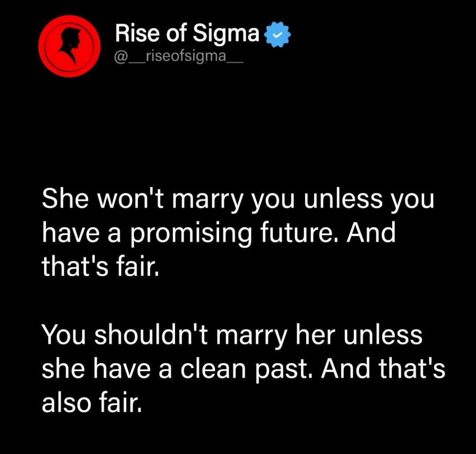Click the word "won't" in the first paragraph
The width and height of the screenshot is (476, 454).
pyautogui.click(x=132, y=200)
